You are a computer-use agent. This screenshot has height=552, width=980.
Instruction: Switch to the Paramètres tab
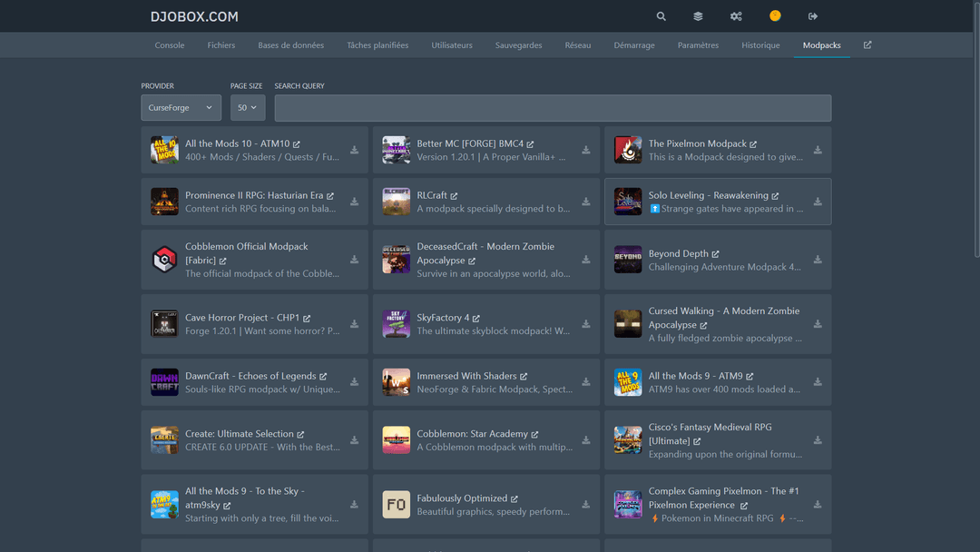pos(698,45)
